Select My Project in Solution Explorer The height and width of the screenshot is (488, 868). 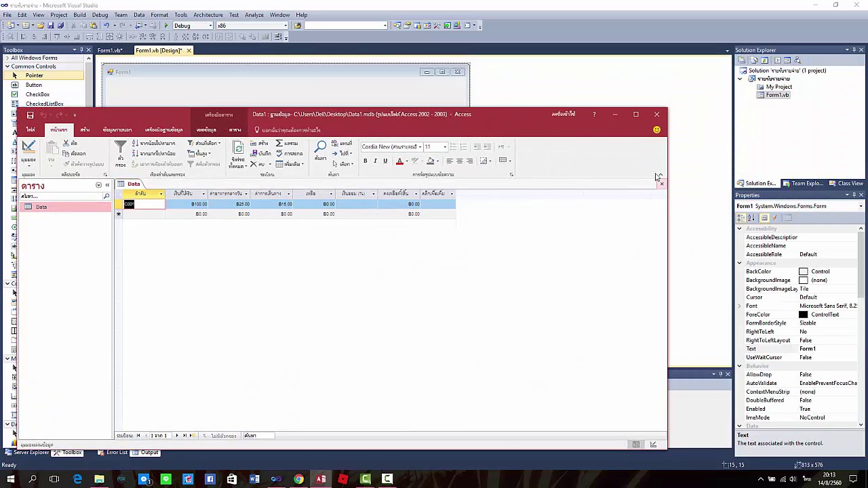pos(778,87)
